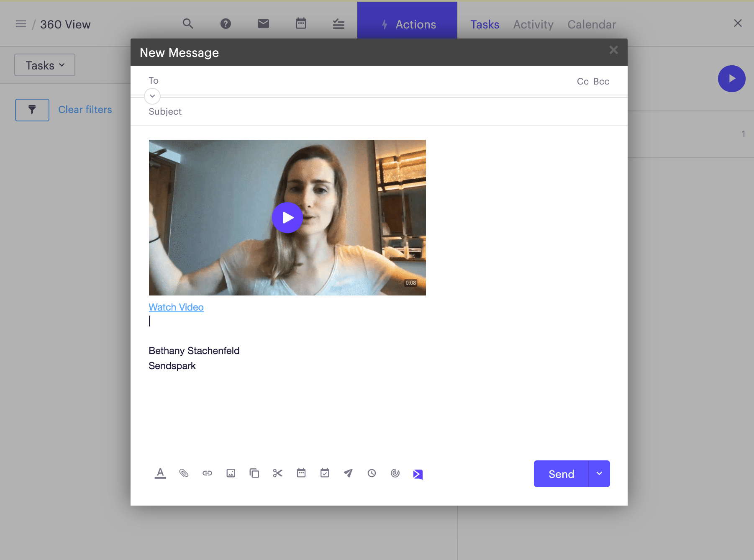Switch to the Activity tab
754x560 pixels.
[533, 25]
